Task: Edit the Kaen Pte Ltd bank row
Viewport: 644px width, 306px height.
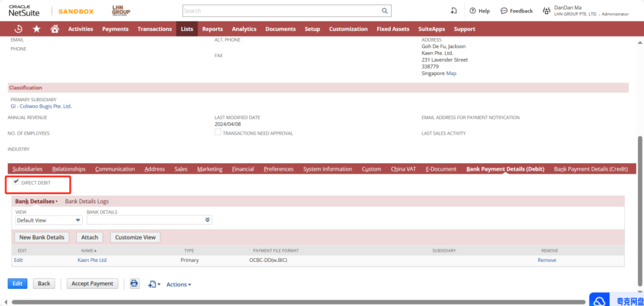Action: [18, 260]
